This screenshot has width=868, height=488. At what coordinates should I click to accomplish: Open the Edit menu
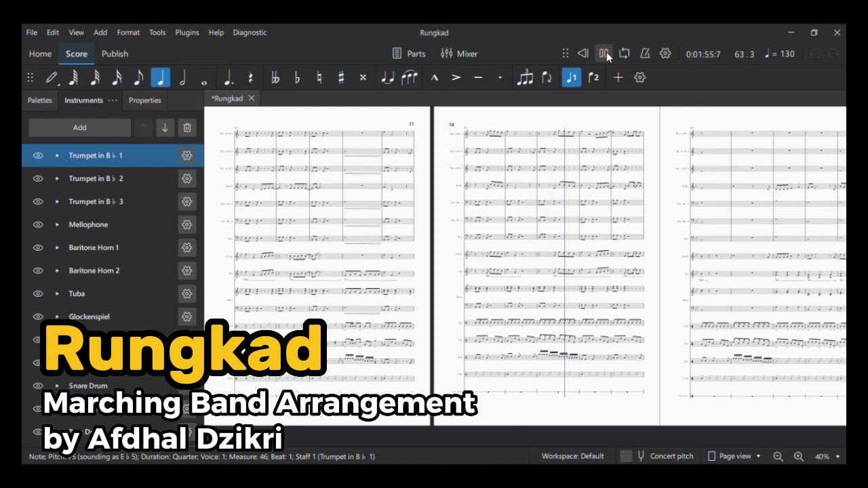(53, 33)
